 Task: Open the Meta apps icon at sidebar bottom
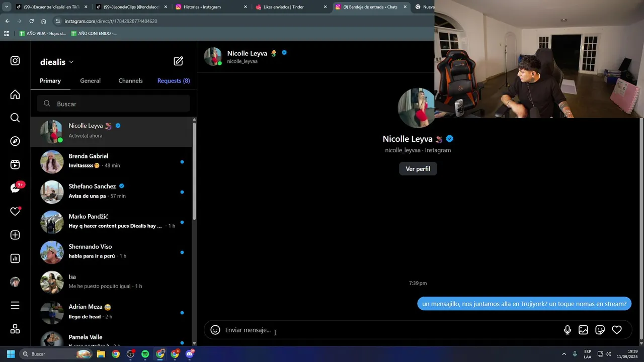pos(15,329)
